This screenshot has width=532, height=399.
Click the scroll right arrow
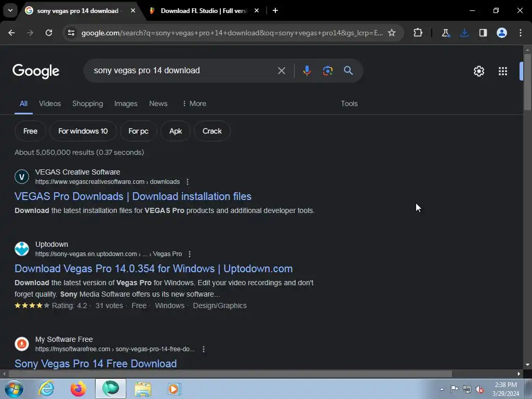(519, 374)
